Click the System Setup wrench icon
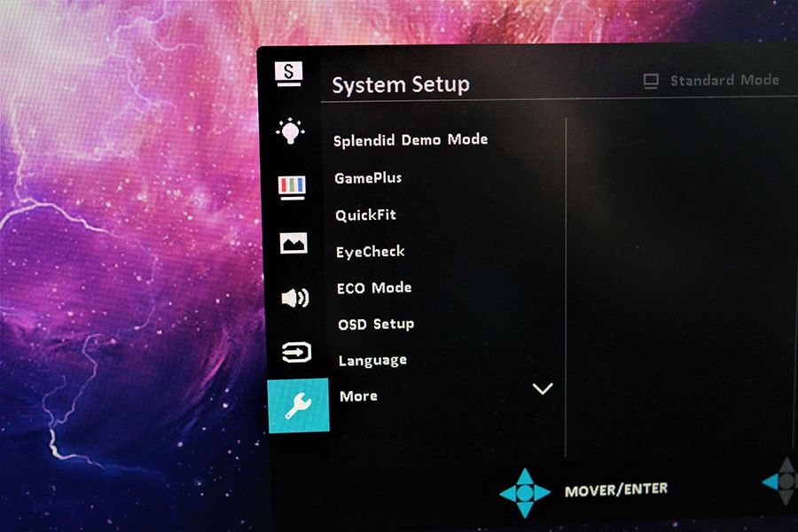 [x=298, y=405]
